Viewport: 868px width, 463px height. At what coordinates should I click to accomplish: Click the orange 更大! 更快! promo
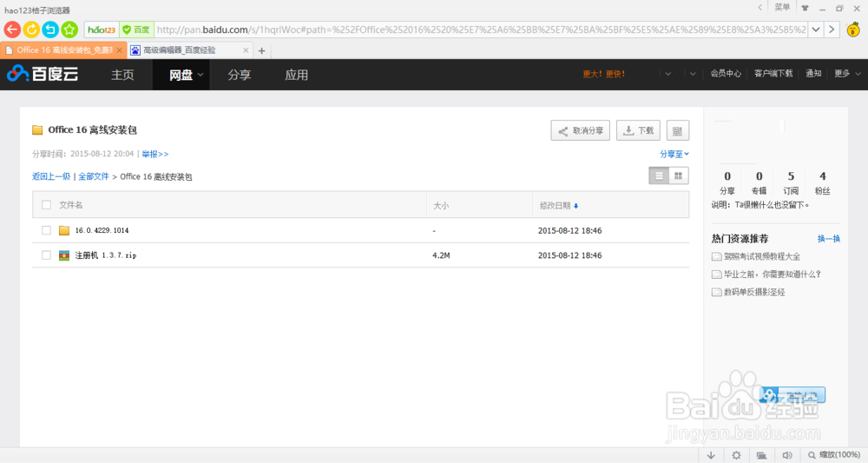click(x=603, y=74)
